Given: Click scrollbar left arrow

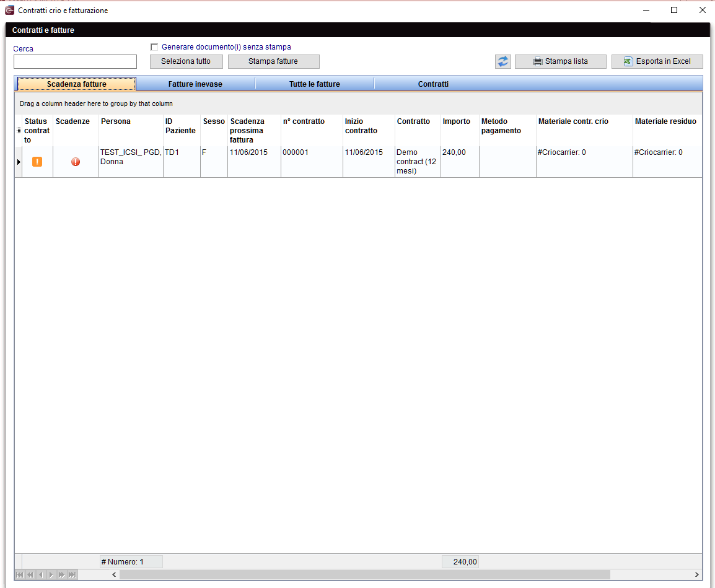Looking at the screenshot, I should coord(114,575).
